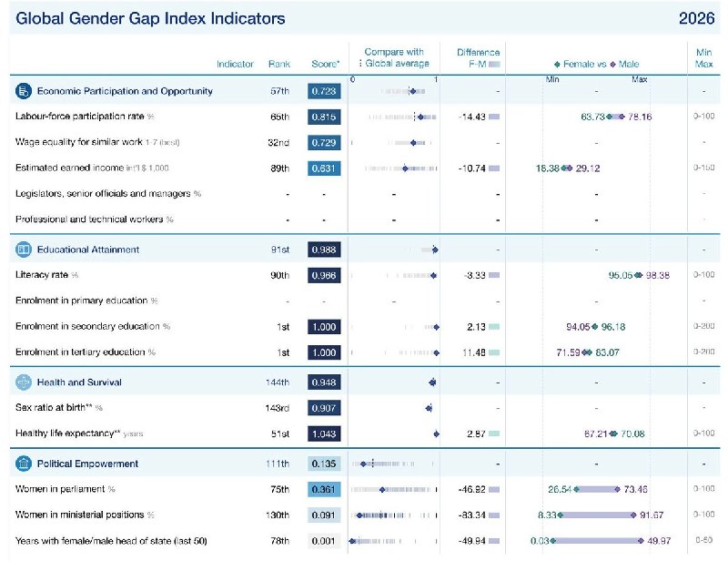The width and height of the screenshot is (728, 561).
Task: Click the Women in parliament female-male range bar
Action: click(597, 489)
